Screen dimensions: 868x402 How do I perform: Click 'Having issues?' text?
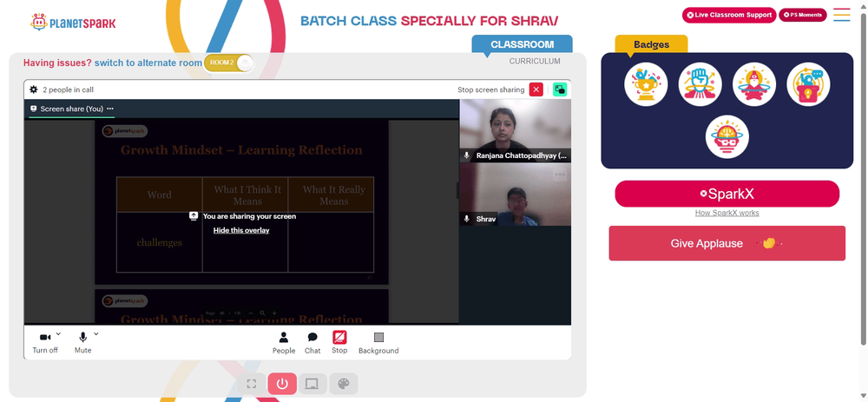click(57, 63)
